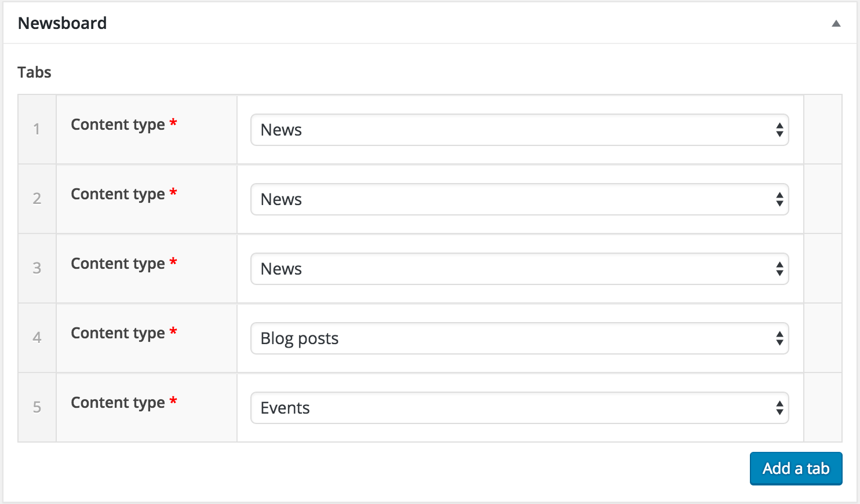Viewport: 860px width, 504px height.
Task: Click the up-down arrows on the Blog posts select
Action: [x=779, y=338]
